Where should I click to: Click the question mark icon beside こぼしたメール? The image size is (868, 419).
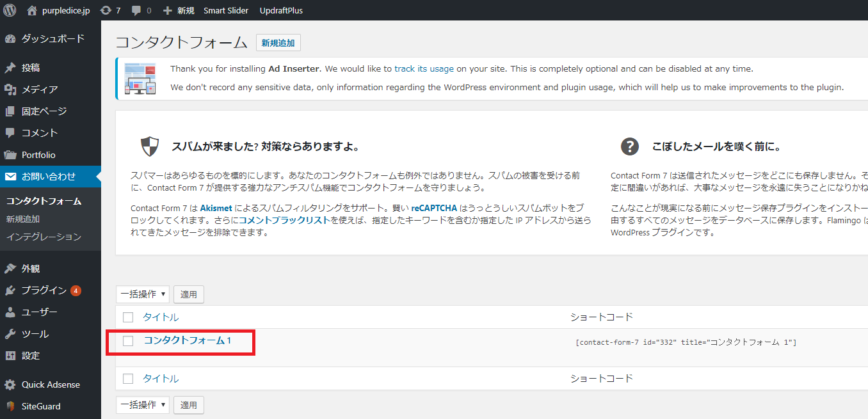point(630,146)
